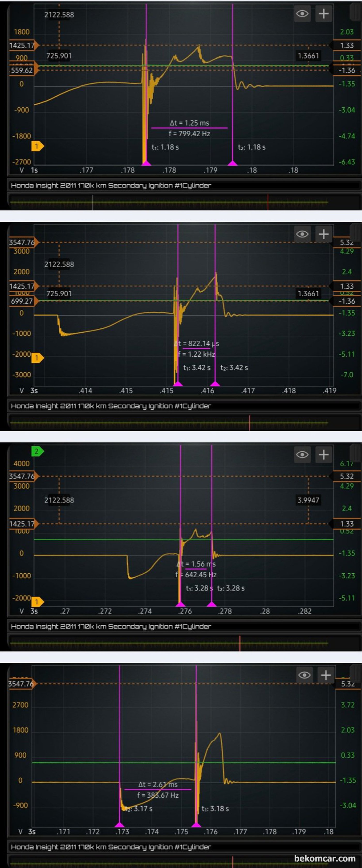Click the t1 magenta cursor triangle in the top chart
The image size is (362, 868).
[146, 163]
